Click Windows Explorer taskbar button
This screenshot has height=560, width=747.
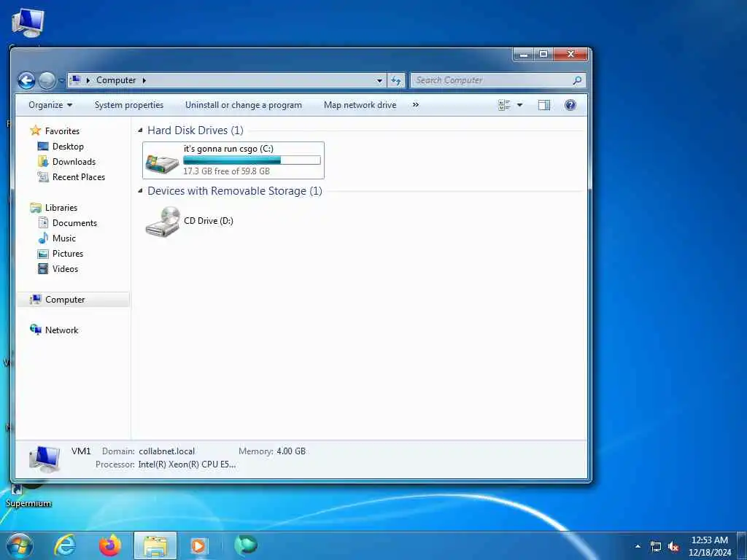155,545
